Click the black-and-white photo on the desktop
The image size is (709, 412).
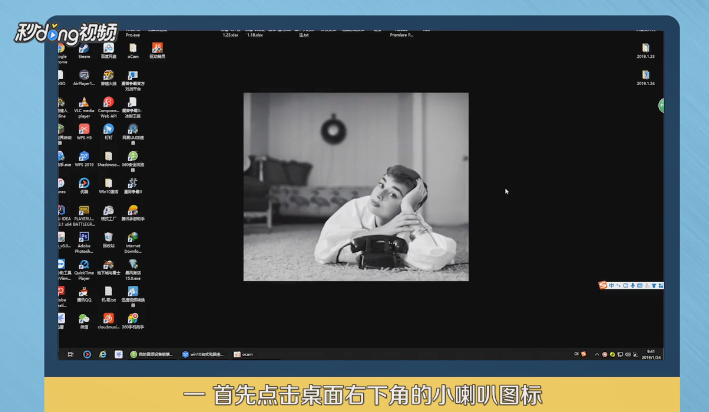[x=356, y=187]
